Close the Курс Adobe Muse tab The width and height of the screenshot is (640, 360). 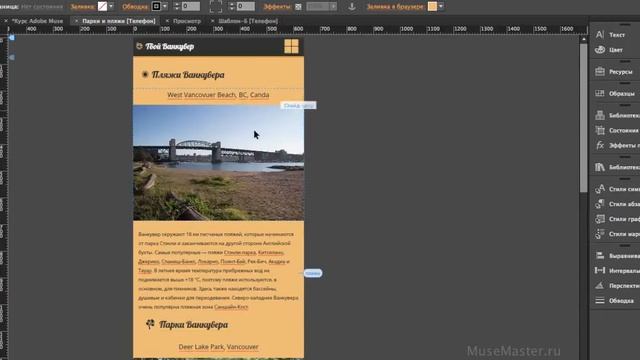click(6, 21)
